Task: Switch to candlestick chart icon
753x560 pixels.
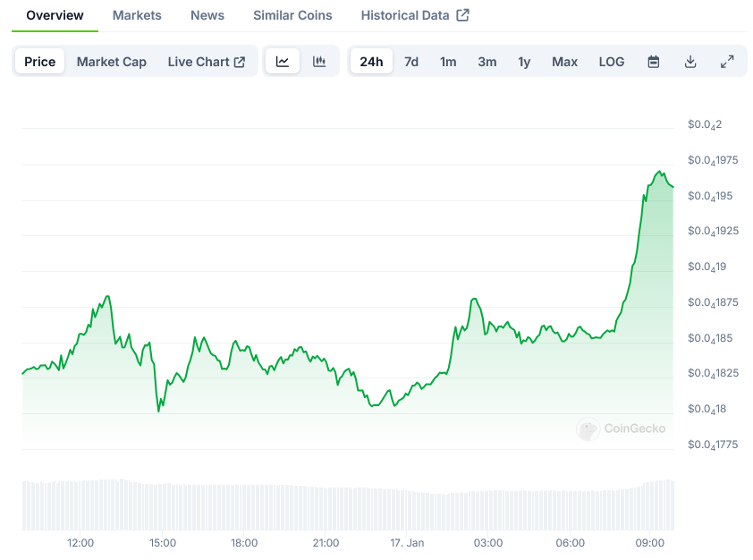Action: [319, 62]
